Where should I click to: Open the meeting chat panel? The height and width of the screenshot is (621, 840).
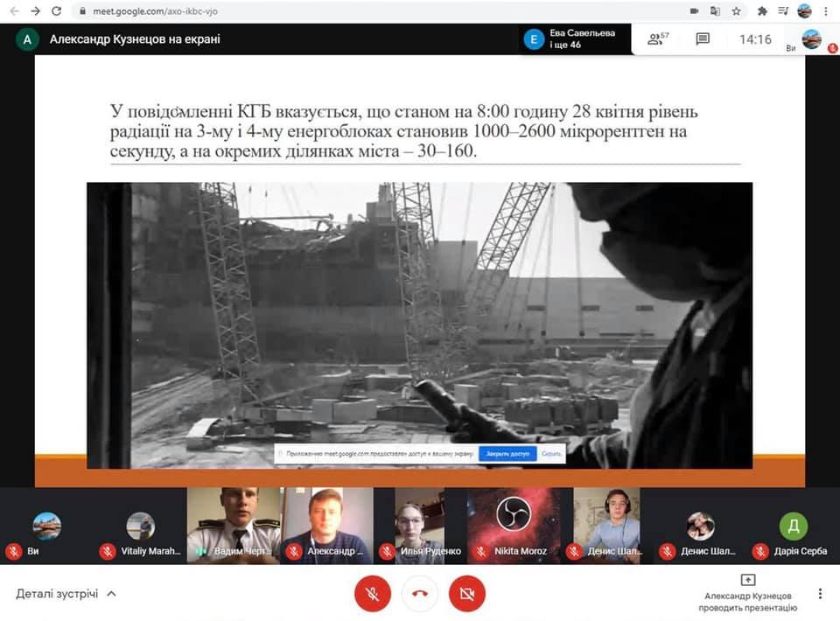tap(702, 38)
